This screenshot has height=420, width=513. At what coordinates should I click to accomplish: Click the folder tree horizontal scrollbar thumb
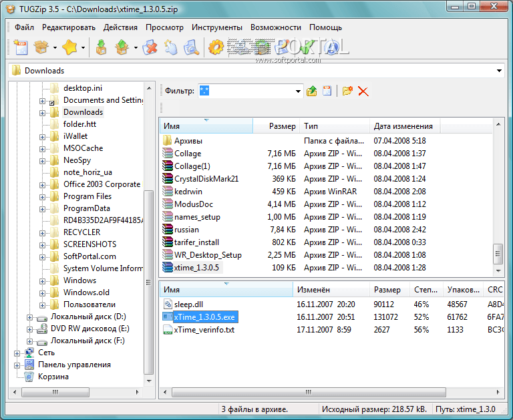(55, 392)
